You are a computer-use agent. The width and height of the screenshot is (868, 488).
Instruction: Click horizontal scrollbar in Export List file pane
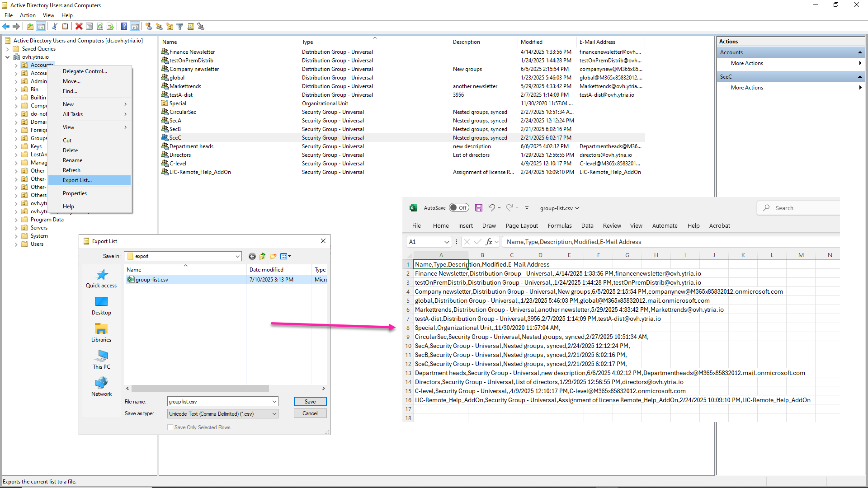click(200, 389)
